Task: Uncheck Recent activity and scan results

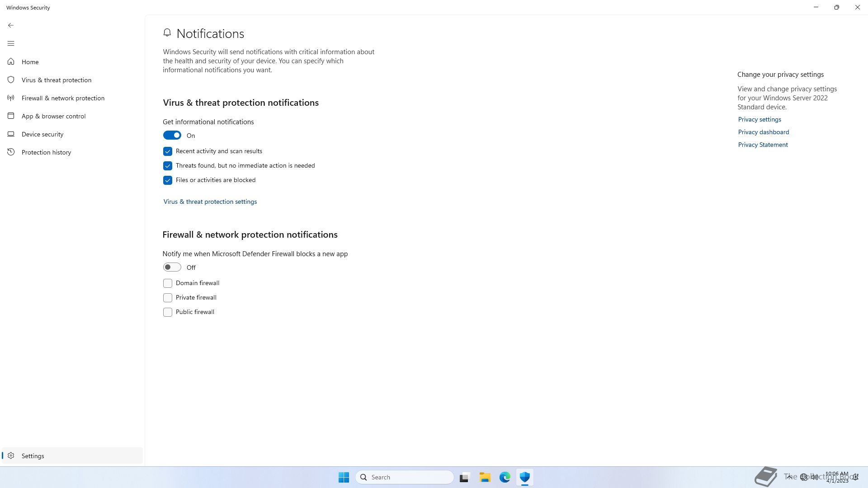Action: pos(168,151)
